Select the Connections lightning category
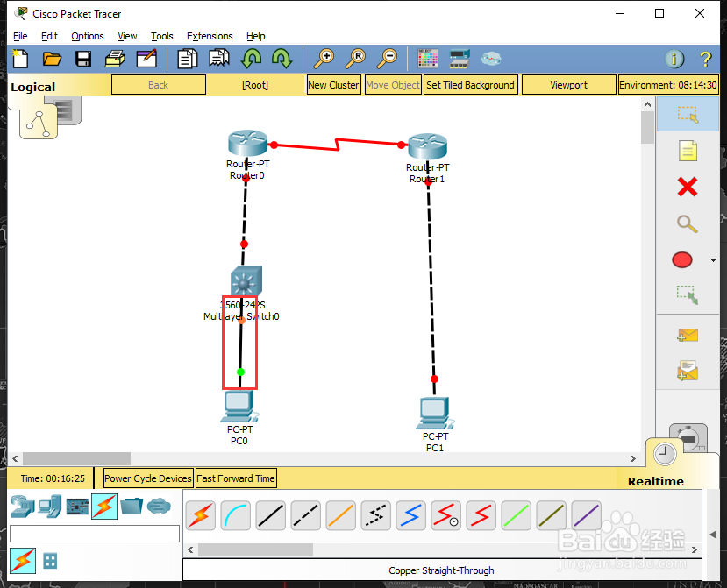727x588 pixels. point(104,506)
